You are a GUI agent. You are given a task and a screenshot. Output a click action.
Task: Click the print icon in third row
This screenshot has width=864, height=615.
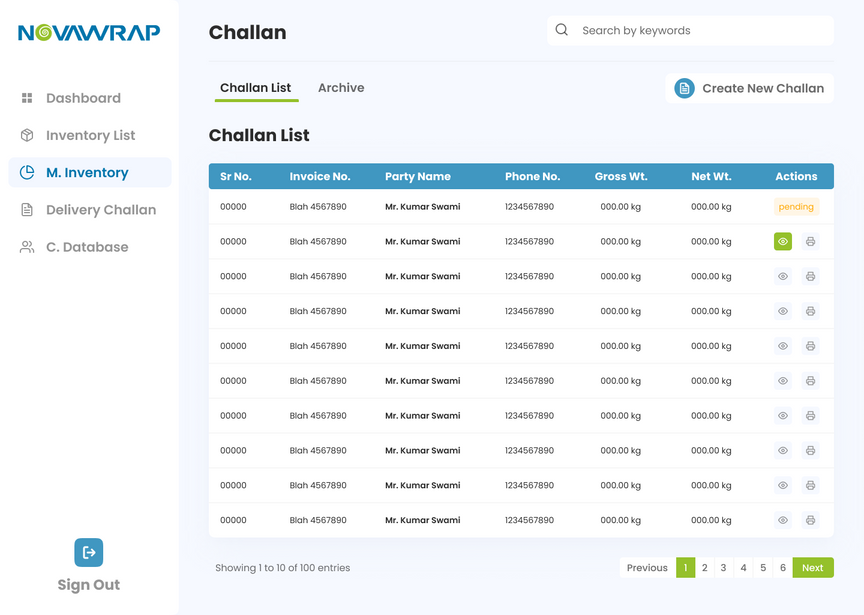pyautogui.click(x=810, y=276)
